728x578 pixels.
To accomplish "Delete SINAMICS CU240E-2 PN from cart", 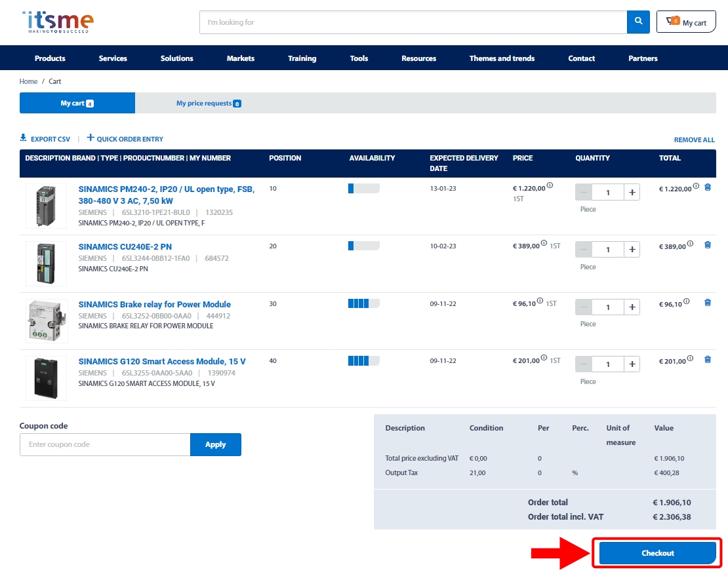I will 708,245.
